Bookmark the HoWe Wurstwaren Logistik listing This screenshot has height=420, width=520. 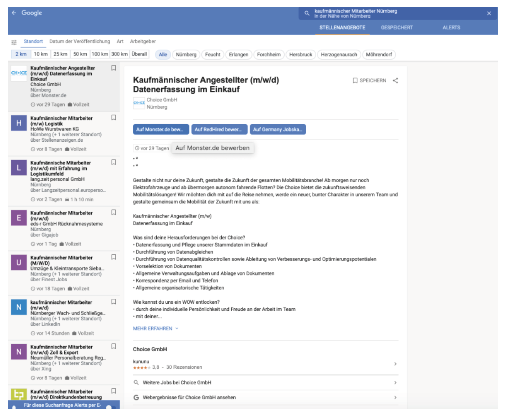click(114, 118)
